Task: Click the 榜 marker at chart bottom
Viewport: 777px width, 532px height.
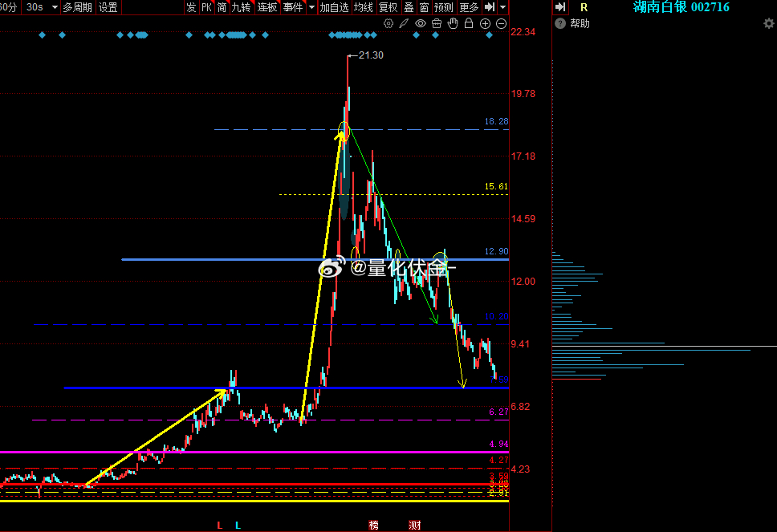Action: (373, 525)
